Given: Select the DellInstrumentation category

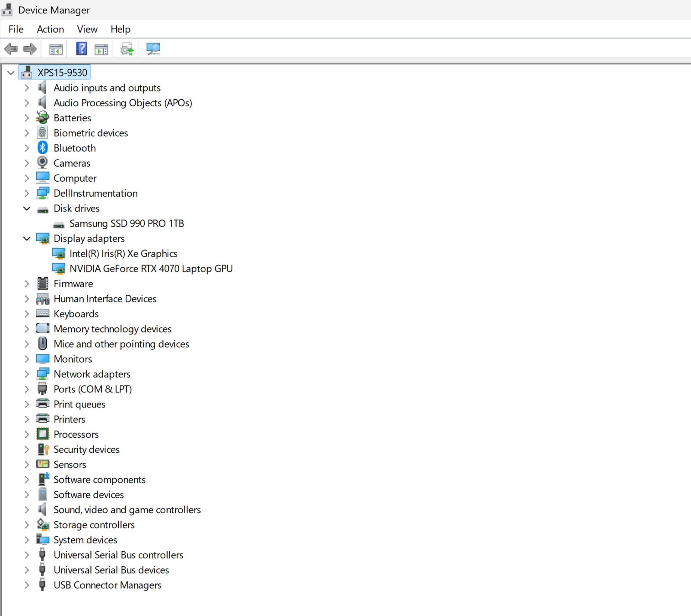Looking at the screenshot, I should (95, 193).
